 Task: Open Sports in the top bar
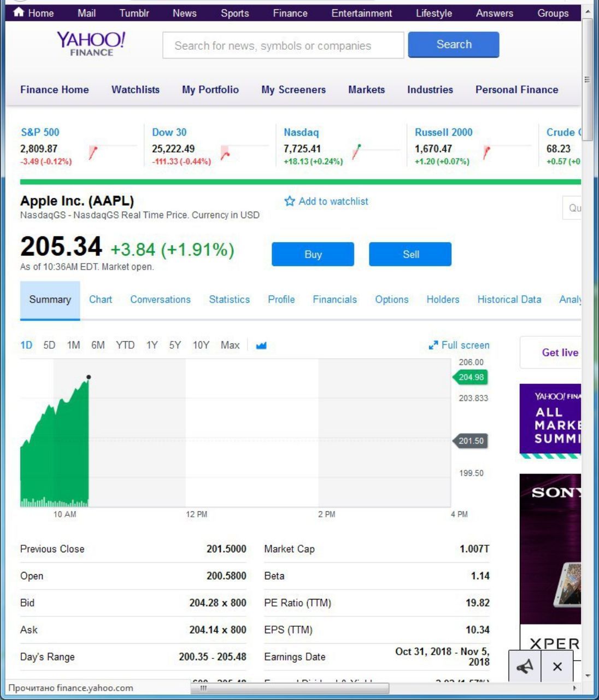coord(234,13)
